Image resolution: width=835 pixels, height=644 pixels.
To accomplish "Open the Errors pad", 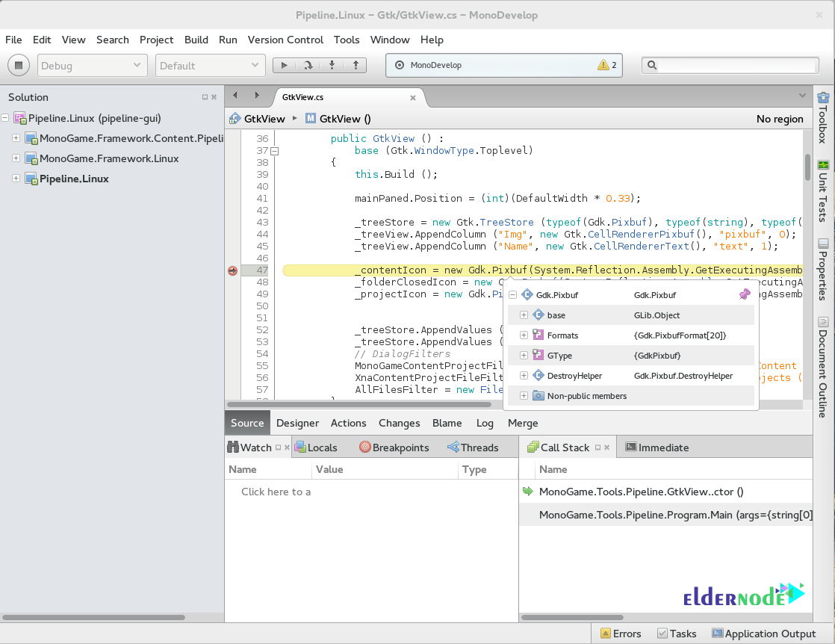I will 621,633.
